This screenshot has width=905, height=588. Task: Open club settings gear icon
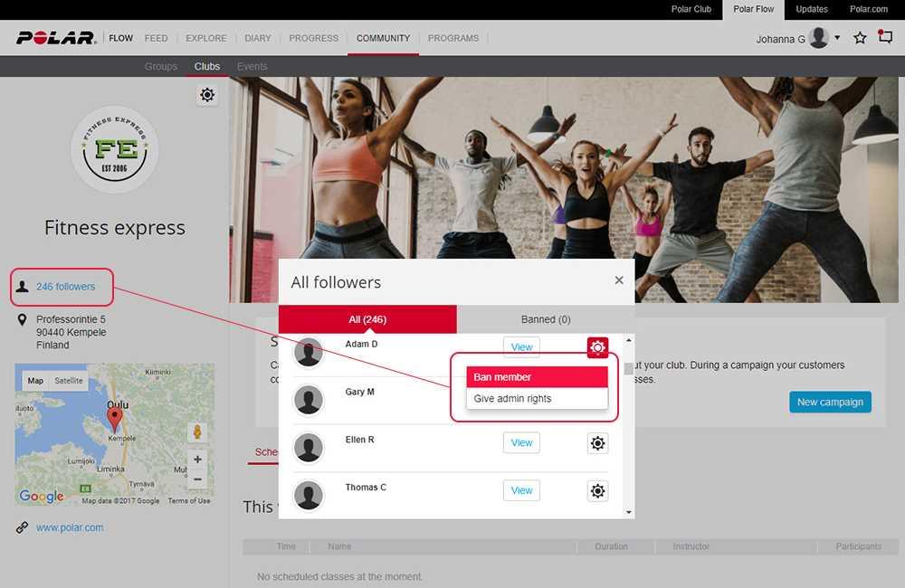pyautogui.click(x=207, y=95)
